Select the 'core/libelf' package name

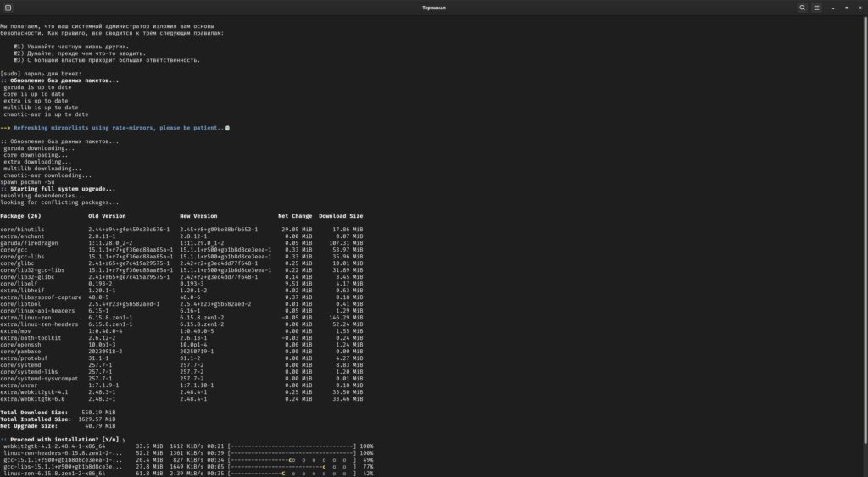point(19,284)
